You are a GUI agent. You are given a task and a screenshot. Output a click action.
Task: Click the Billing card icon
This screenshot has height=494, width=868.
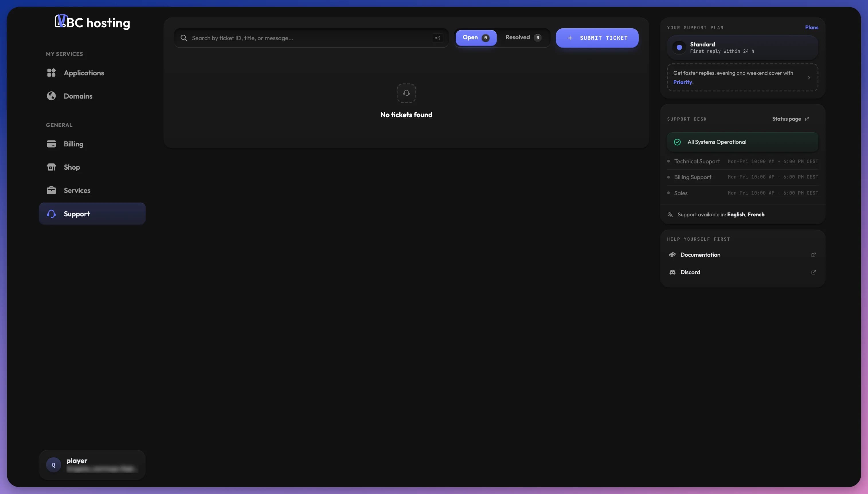[x=51, y=144]
